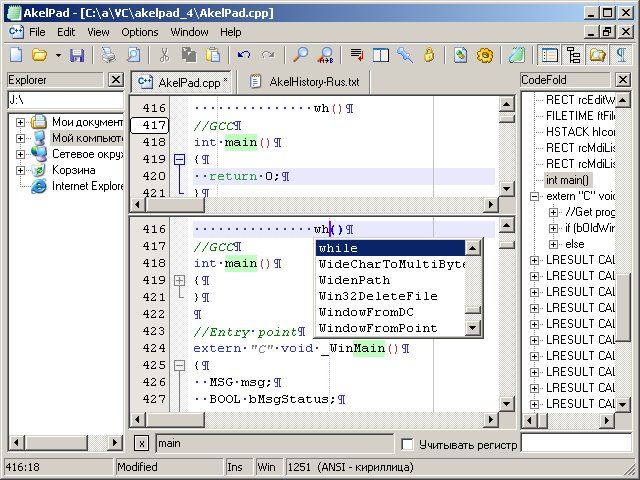The image size is (640, 480).
Task: Expand the collapsed fold at line 419 in lower pane
Action: [180, 280]
